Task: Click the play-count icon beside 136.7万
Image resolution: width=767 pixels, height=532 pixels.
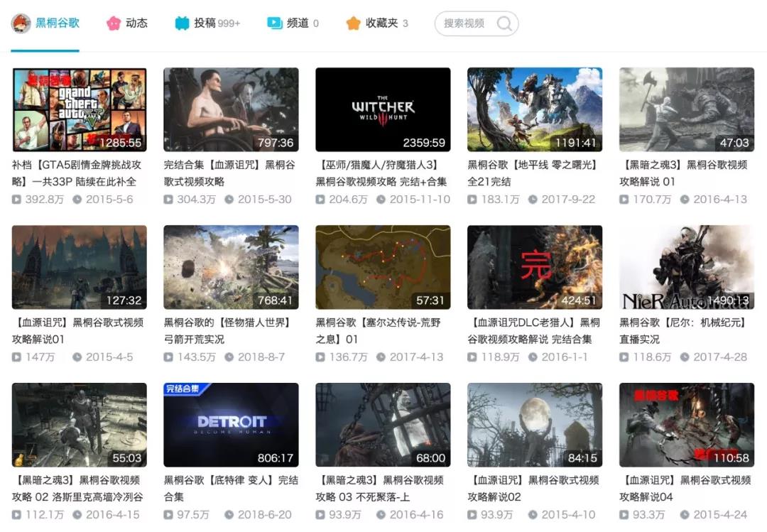Action: coord(320,357)
